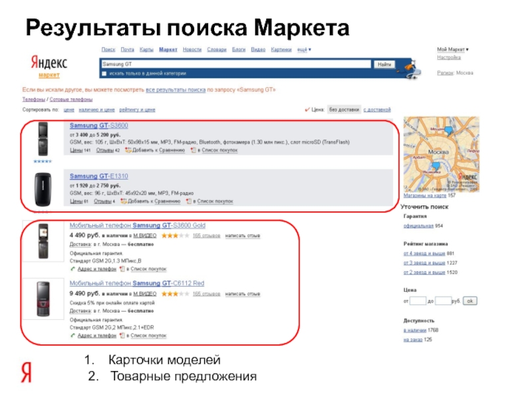
Task: Filter by официальная warranty
Action: coord(418,225)
